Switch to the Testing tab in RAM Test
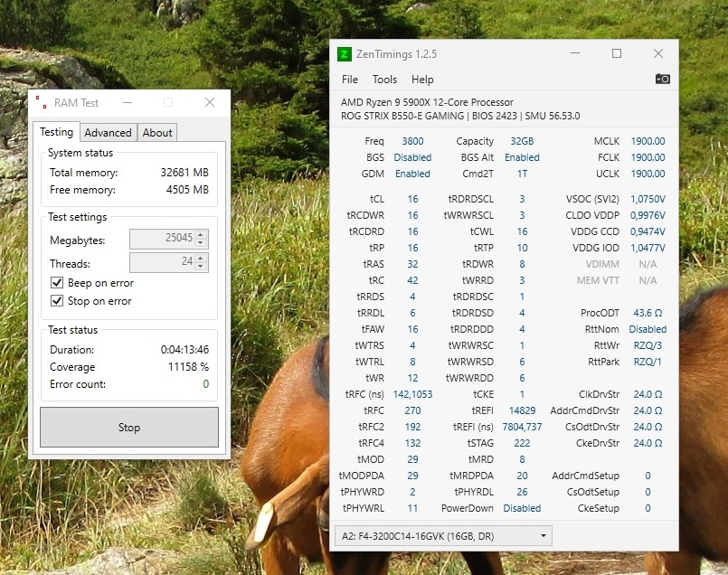Screen dimensions: 728x575 coord(56,132)
